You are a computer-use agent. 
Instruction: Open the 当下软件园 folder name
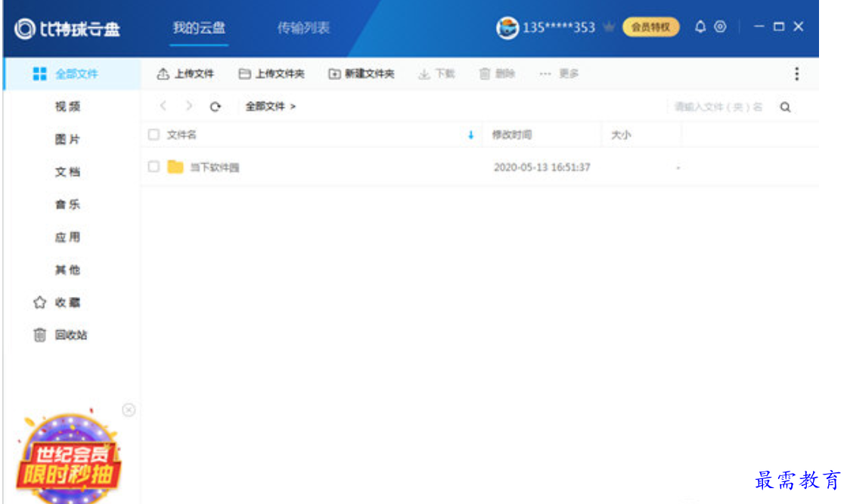pos(215,167)
